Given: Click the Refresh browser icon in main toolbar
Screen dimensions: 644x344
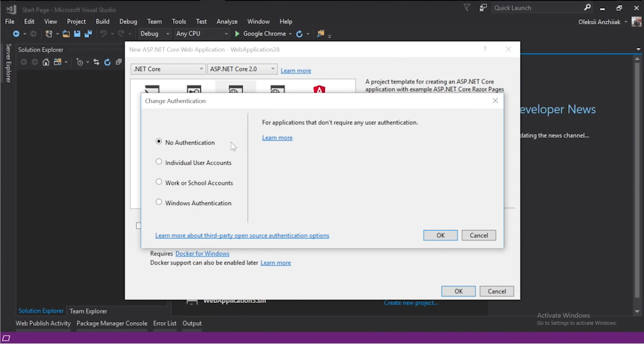Looking at the screenshot, I should (299, 34).
